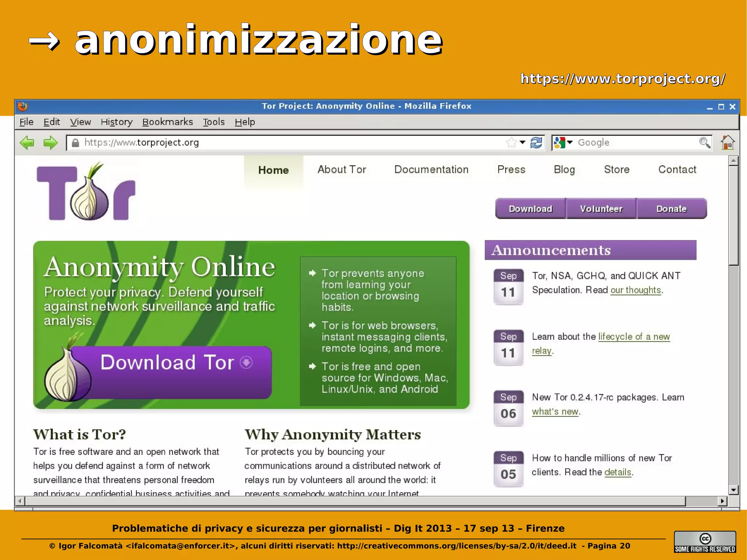Viewport: 747px width, 560px height.
Task: Close the Firefox window
Action: [x=732, y=107]
